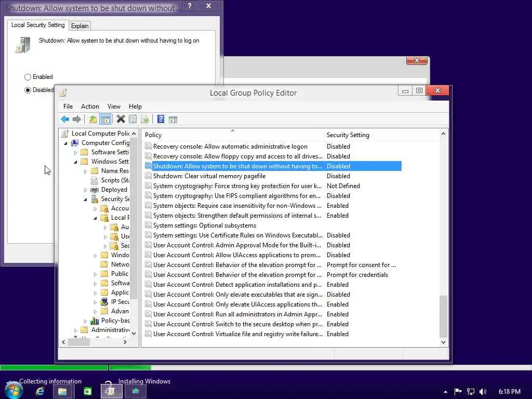
Task: Click the green Store icon on taskbar
Action: pos(87,392)
